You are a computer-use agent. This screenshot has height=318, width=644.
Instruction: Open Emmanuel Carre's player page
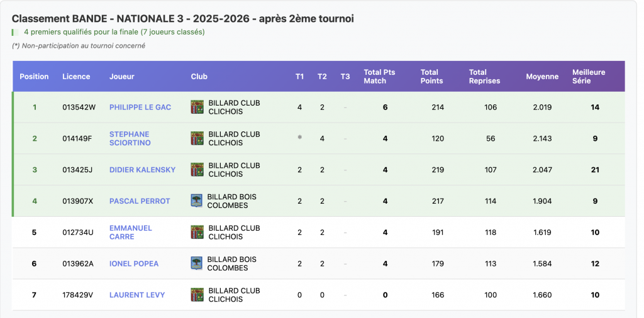click(130, 232)
